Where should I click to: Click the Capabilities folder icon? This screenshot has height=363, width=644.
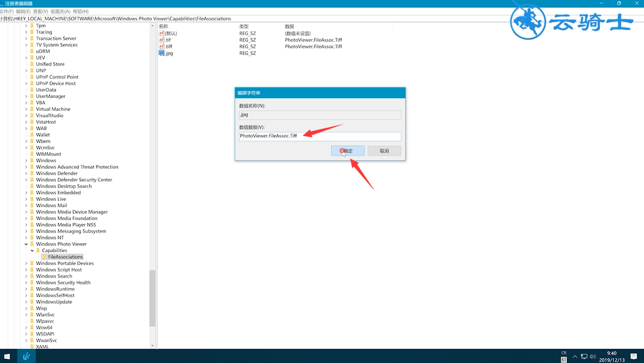[38, 250]
